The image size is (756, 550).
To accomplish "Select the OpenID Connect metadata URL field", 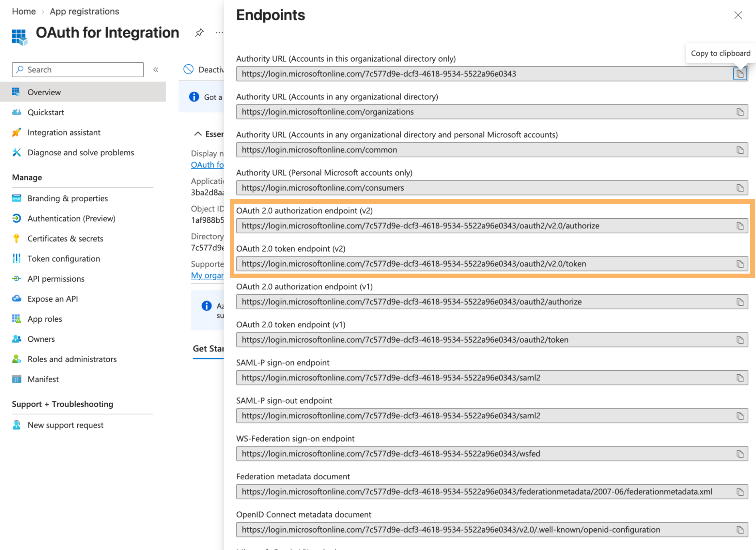I will point(492,530).
